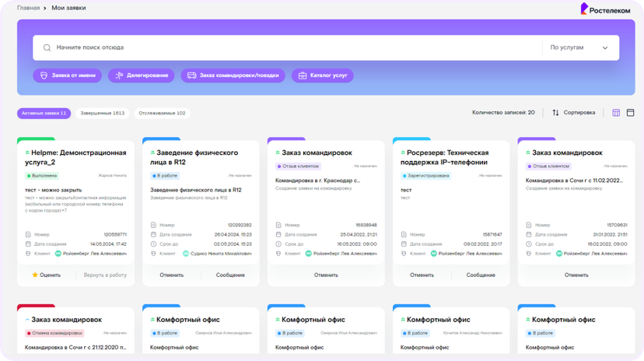Click the bus icon in "Заказ командировки/поездки"
The image size is (644, 361).
pyautogui.click(x=192, y=75)
